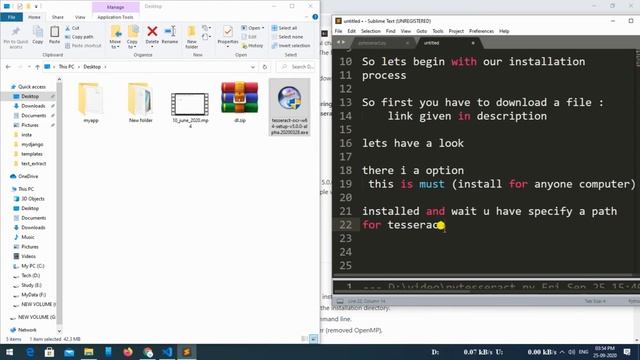Click Copy path in the ribbon
The width and height of the screenshot is (640, 360).
point(79,37)
